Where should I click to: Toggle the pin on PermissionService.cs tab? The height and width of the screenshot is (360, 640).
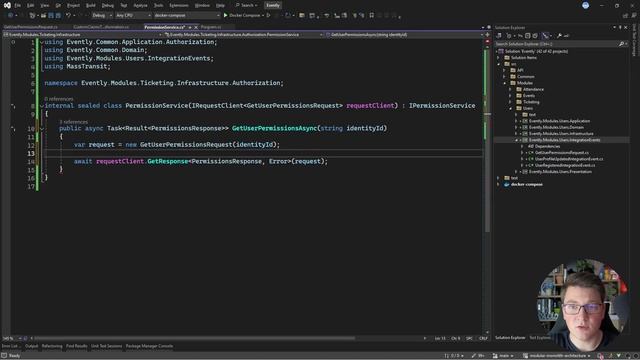pyautogui.click(x=190, y=27)
